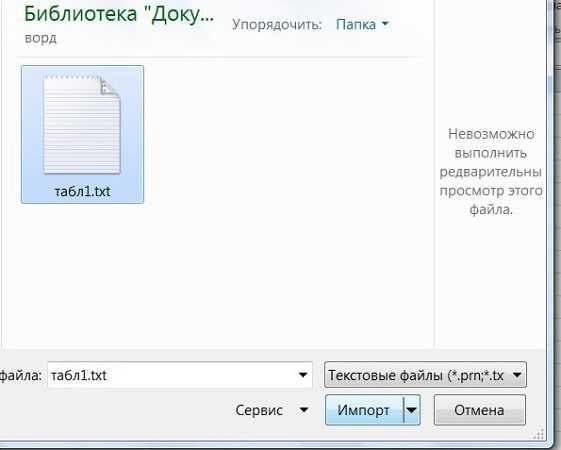Image resolution: width=561 pixels, height=450 pixels.
Task: Click the файла: label beside the name field
Action: click(21, 375)
